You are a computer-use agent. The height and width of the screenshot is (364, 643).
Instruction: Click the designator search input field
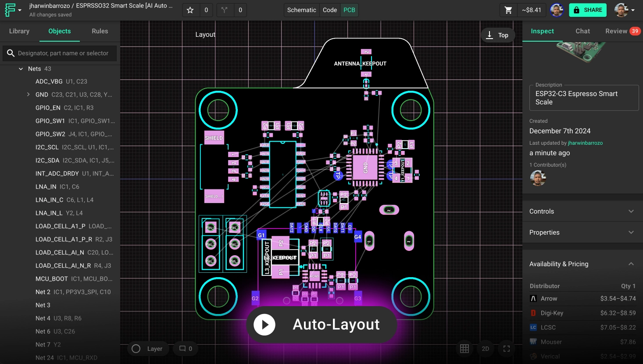coord(63,53)
